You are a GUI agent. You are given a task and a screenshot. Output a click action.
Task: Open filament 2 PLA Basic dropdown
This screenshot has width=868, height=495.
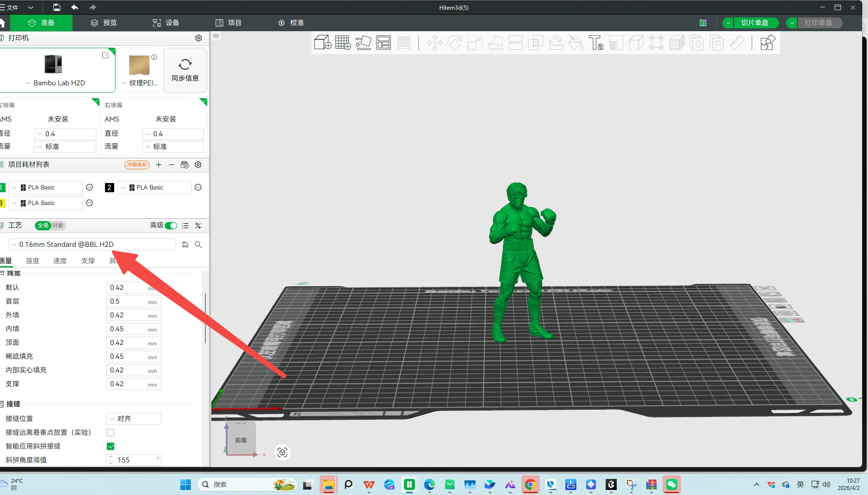pos(154,188)
